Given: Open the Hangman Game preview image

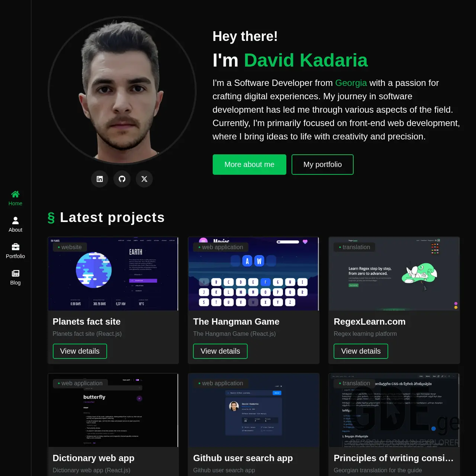Looking at the screenshot, I should pos(254,274).
